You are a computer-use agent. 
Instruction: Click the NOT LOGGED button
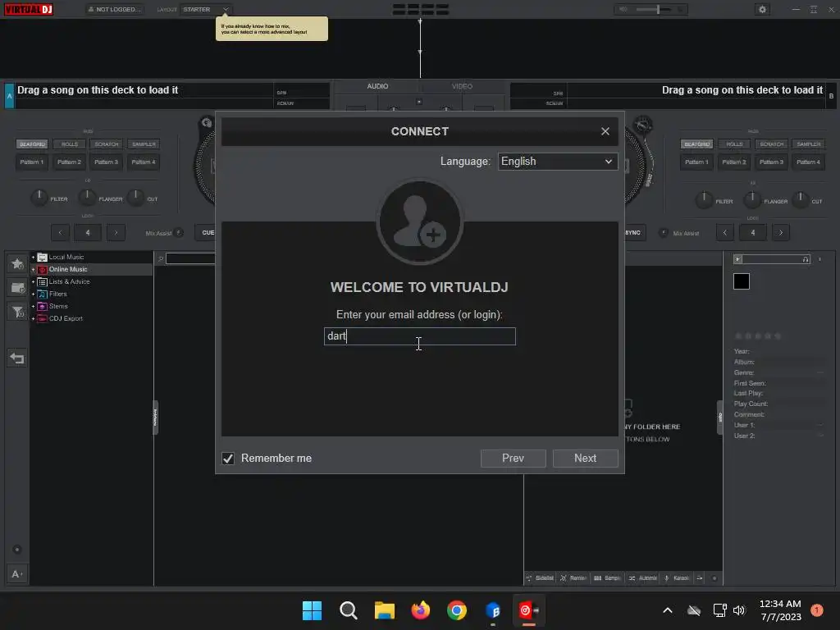click(115, 9)
